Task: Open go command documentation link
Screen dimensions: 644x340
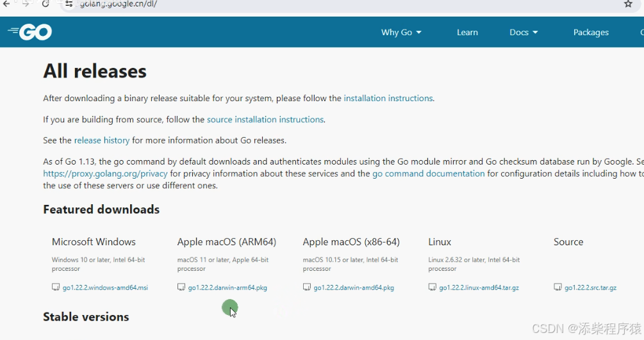Action: [x=429, y=174]
